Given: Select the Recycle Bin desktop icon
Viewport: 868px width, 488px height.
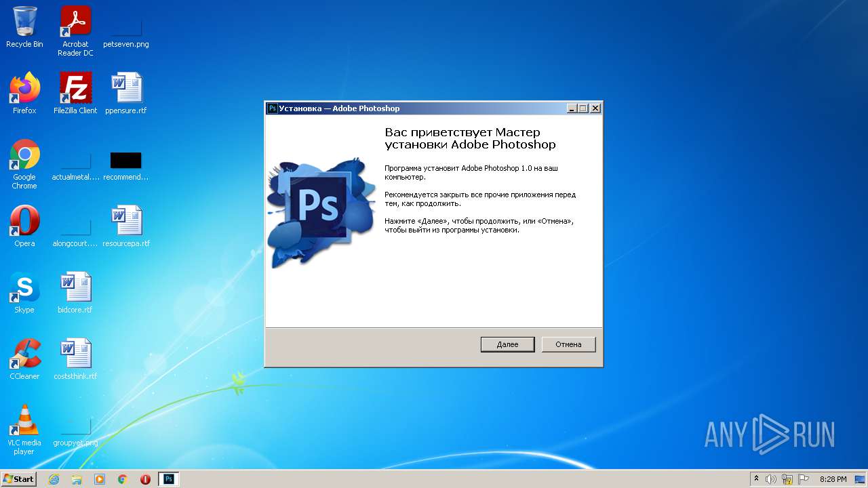Looking at the screenshot, I should pyautogui.click(x=24, y=27).
